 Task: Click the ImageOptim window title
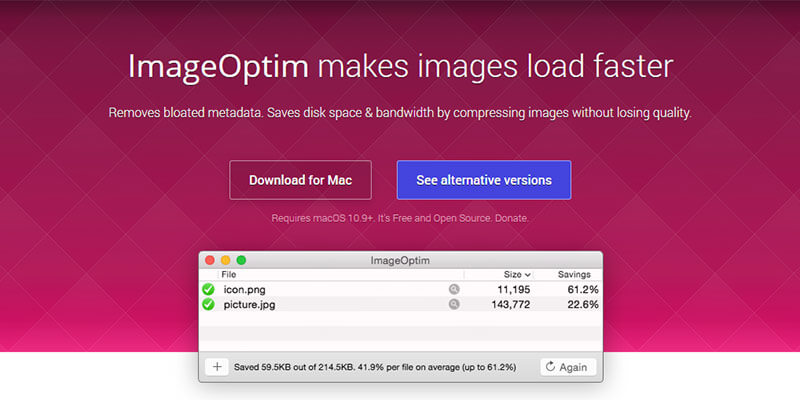(x=400, y=261)
